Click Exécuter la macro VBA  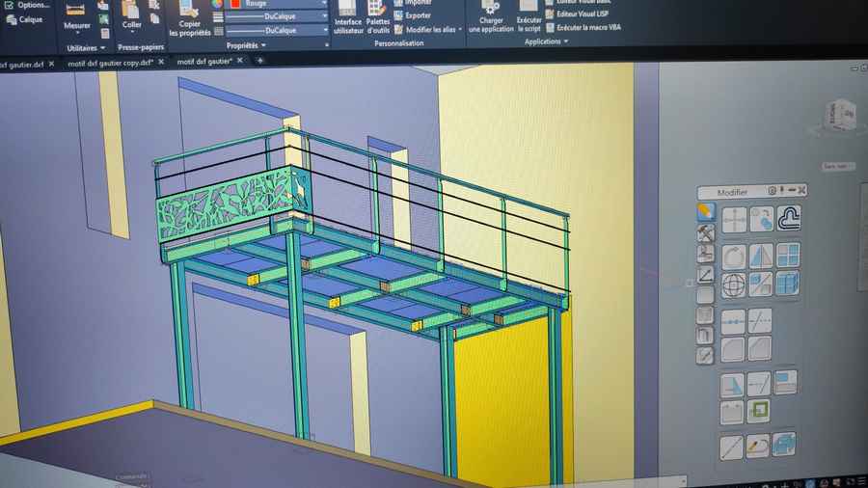tap(583, 28)
